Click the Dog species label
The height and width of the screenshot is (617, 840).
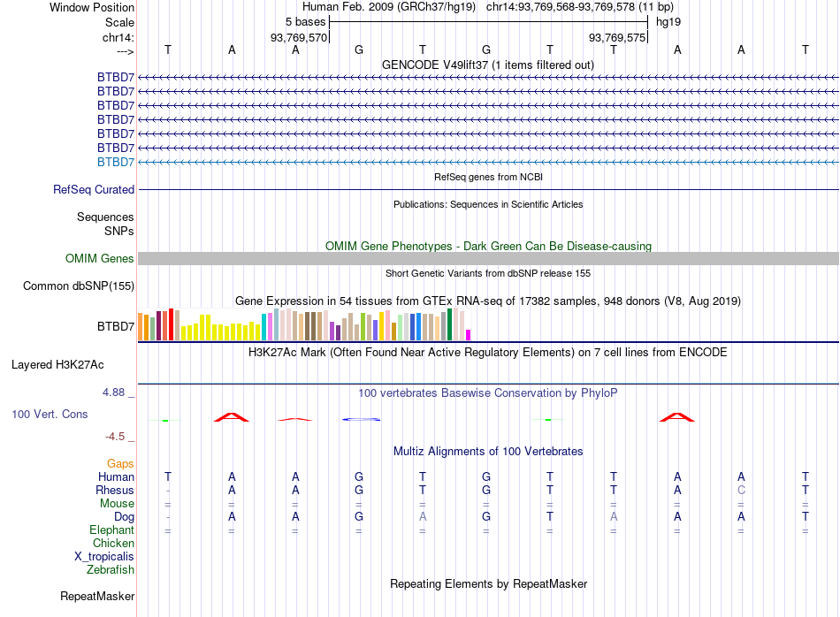pos(125,517)
